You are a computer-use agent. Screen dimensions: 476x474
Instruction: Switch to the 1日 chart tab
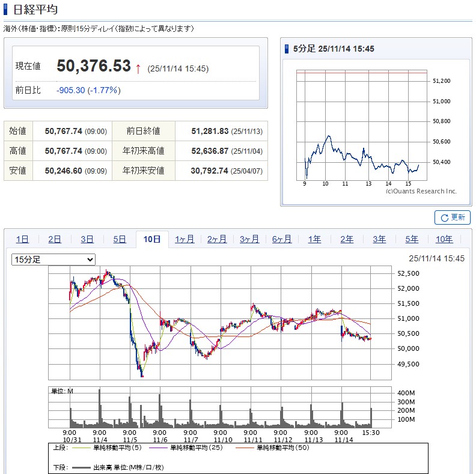coord(22,239)
